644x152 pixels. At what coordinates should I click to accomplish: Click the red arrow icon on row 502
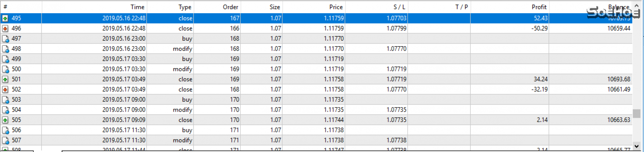5,90
